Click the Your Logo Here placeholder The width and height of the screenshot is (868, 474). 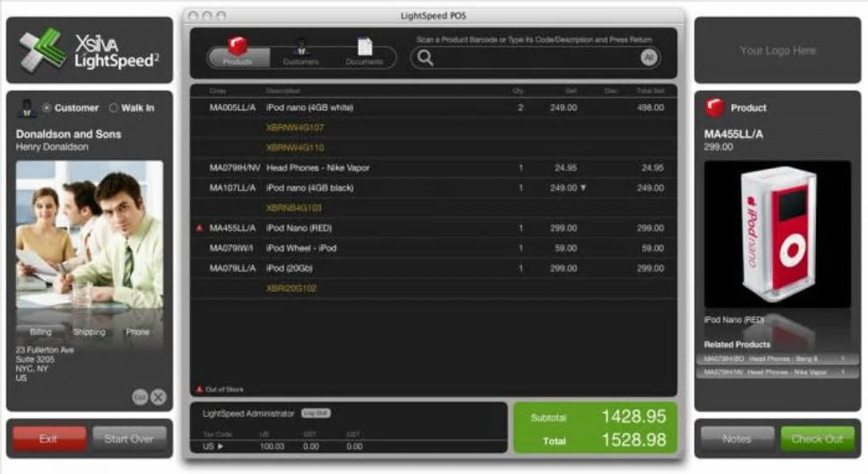(778, 50)
